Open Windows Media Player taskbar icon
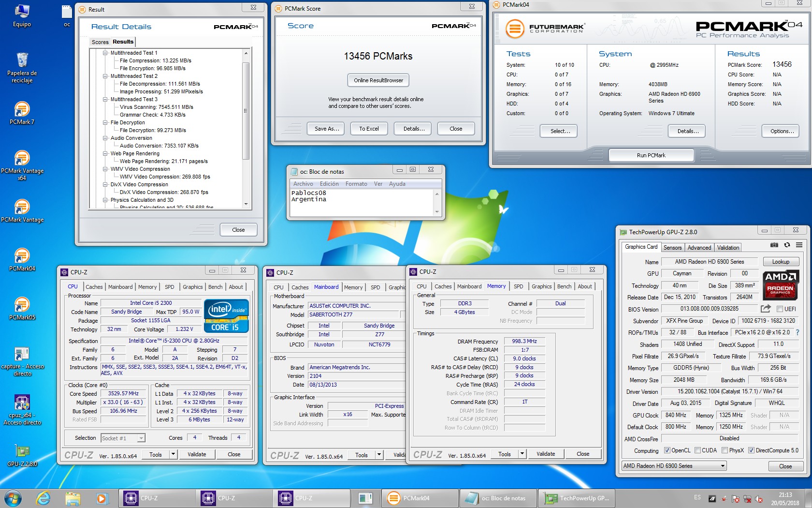 101,498
